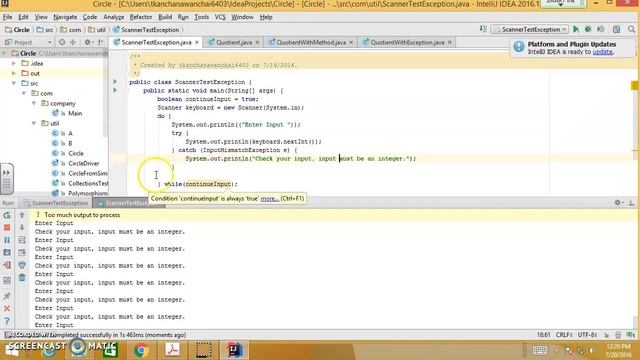Open the VCS menu
The height and width of the screenshot is (360, 640).
point(220,17)
